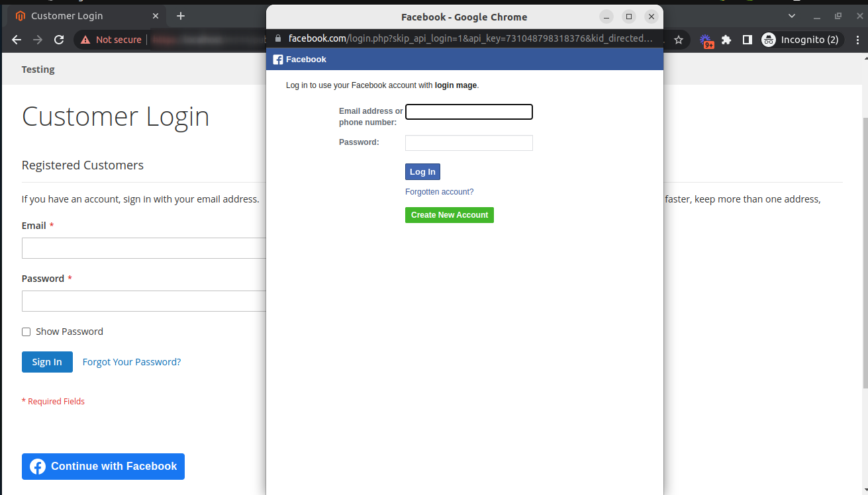Screen dimensions: 868x495
Task: Open a new tab with the plus button
Action: point(180,15)
